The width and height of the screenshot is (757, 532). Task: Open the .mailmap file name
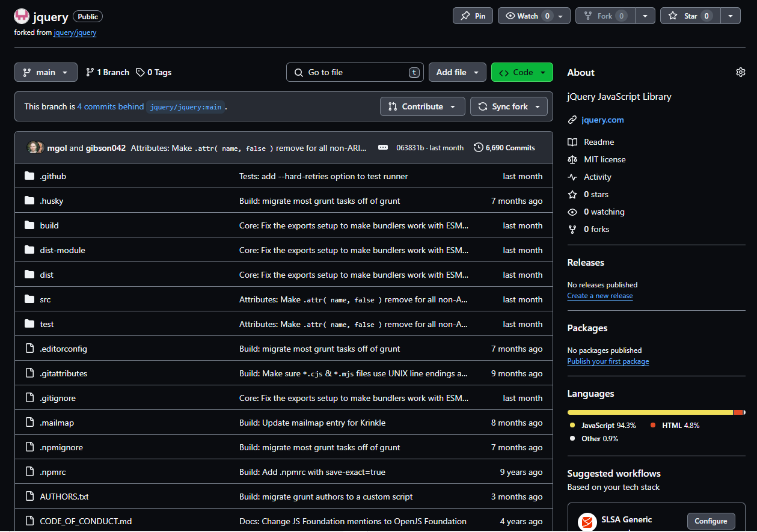point(57,423)
